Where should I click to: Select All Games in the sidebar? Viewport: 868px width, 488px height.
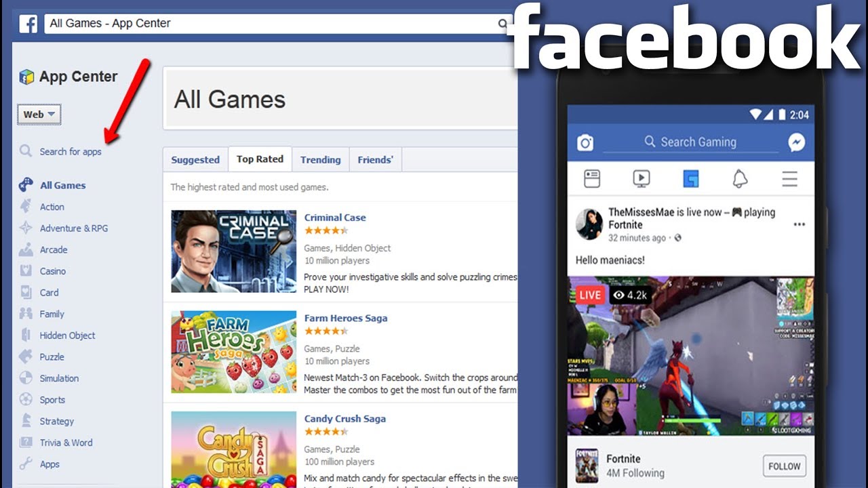click(62, 185)
